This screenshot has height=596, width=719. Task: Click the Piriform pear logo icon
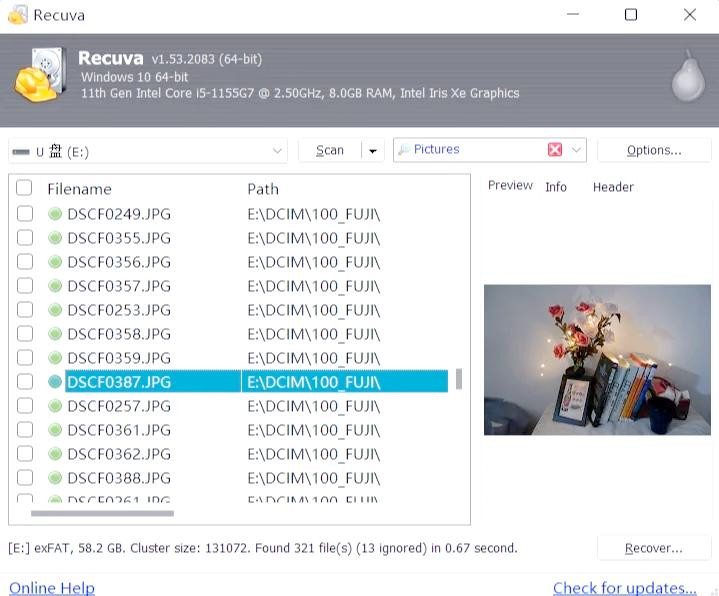click(687, 77)
